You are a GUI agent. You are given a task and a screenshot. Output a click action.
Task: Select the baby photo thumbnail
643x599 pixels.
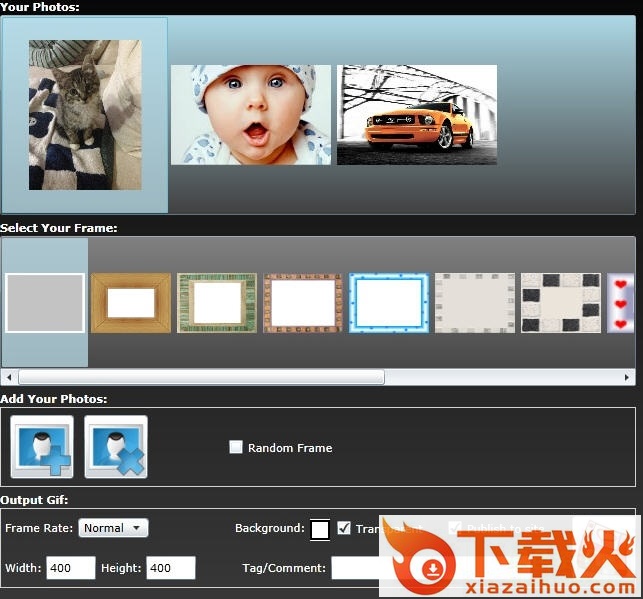251,115
